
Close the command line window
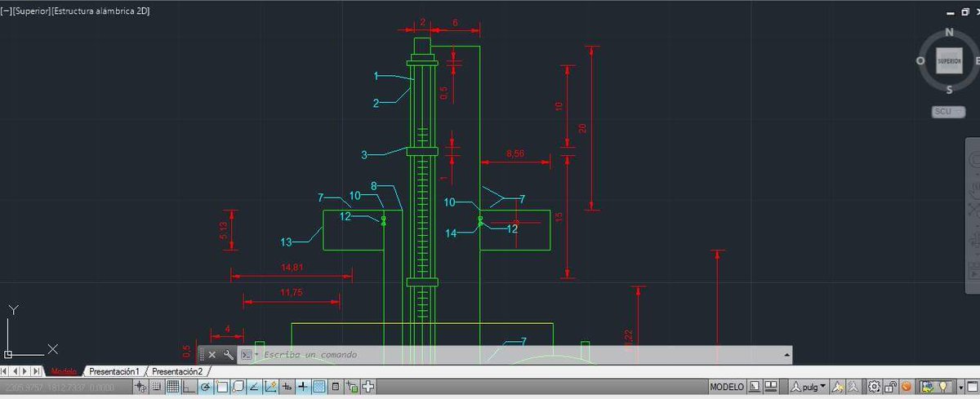coord(212,355)
